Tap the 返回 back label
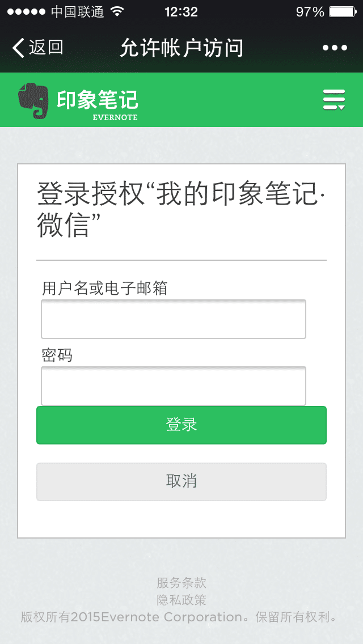Screen dimensions: 363x644 (x=46, y=48)
